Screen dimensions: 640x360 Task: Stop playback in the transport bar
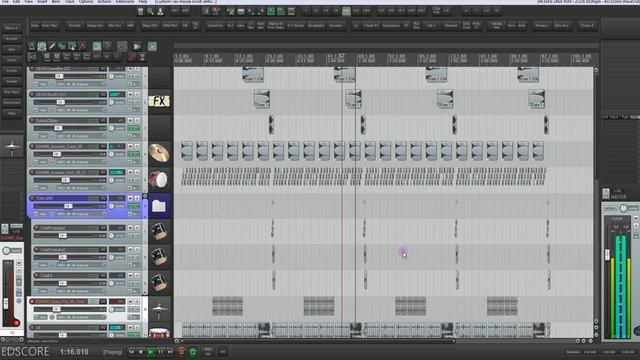click(141, 352)
